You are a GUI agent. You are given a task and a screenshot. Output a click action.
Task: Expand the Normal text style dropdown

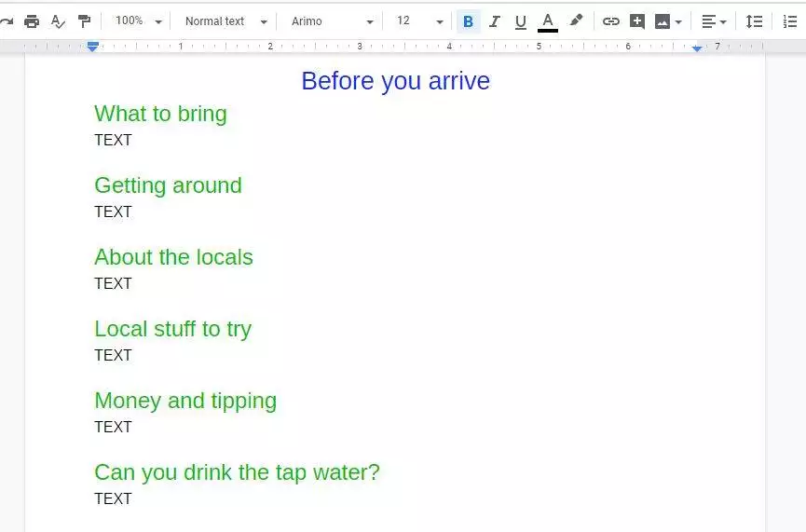point(225,21)
